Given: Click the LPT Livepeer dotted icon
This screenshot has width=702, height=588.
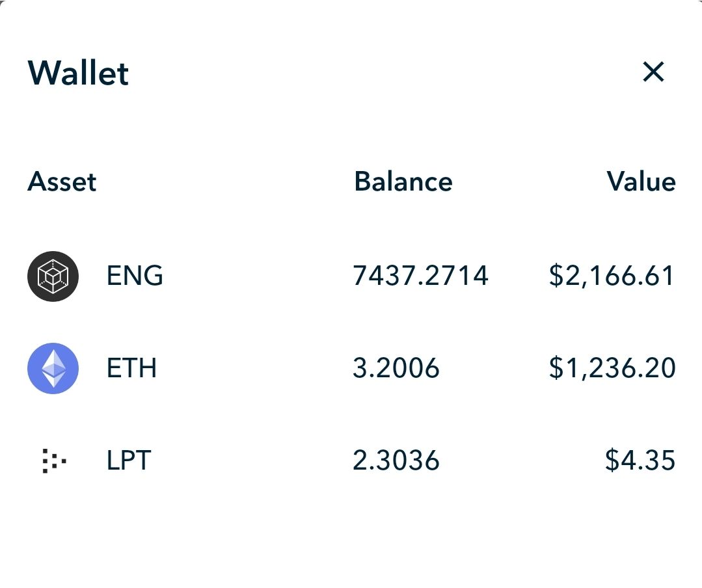Looking at the screenshot, I should coord(54,461).
